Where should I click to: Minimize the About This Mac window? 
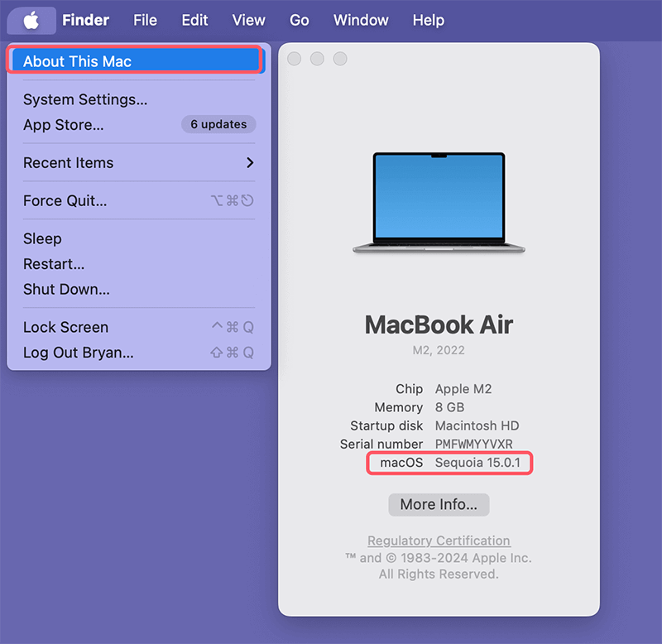(317, 59)
